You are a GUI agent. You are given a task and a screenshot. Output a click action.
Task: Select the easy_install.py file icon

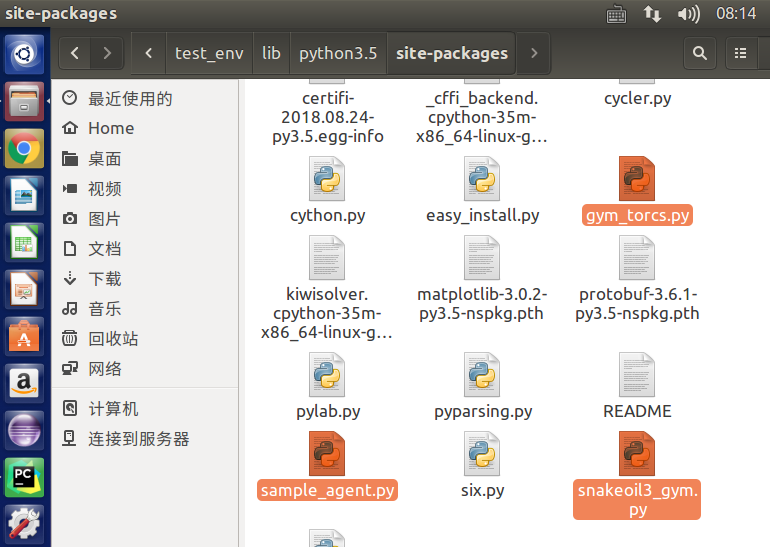[482, 179]
